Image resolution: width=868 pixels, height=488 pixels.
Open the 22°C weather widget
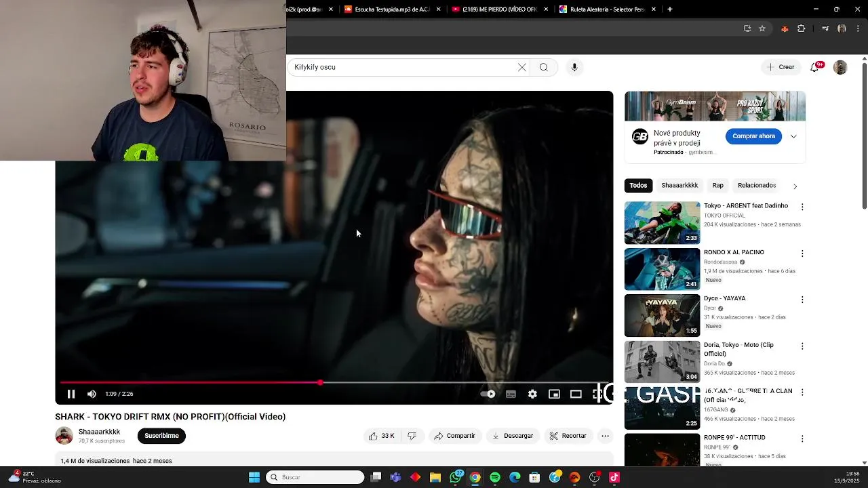coord(34,477)
